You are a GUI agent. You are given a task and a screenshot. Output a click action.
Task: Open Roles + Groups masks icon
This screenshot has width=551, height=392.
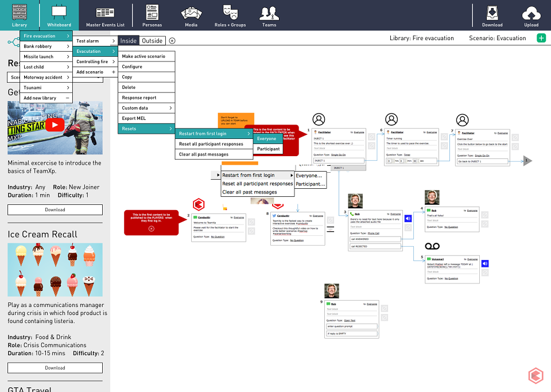click(x=230, y=12)
